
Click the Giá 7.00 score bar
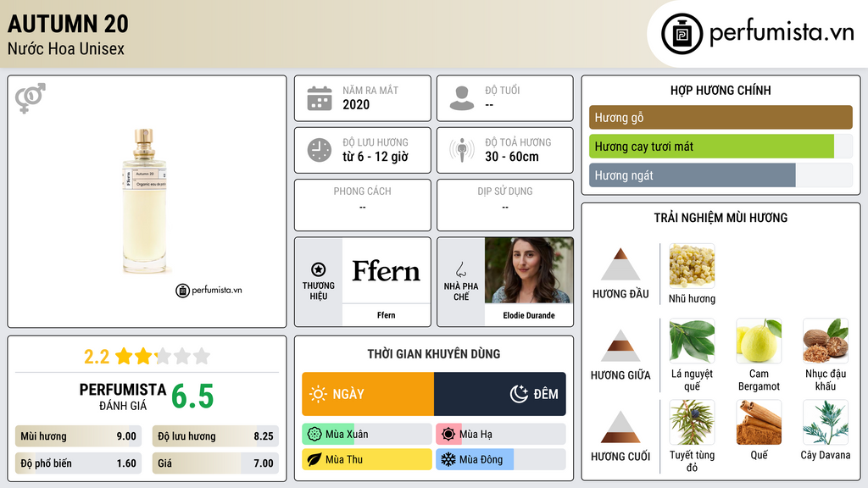tap(215, 463)
